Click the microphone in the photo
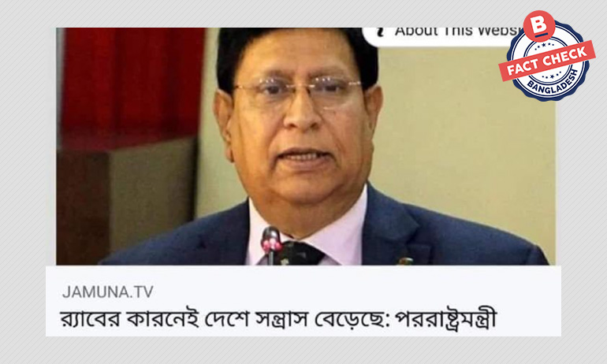Viewport: 607px width, 364px height. [x=271, y=243]
